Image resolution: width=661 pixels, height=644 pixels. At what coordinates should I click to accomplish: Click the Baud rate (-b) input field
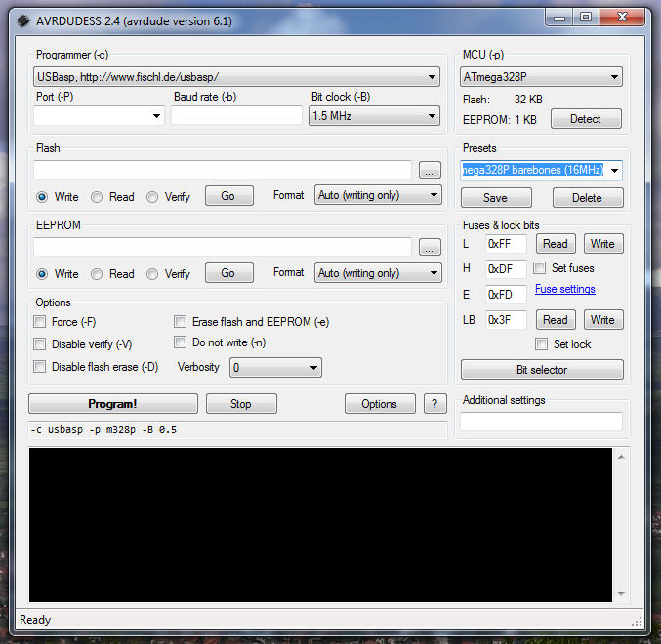236,115
